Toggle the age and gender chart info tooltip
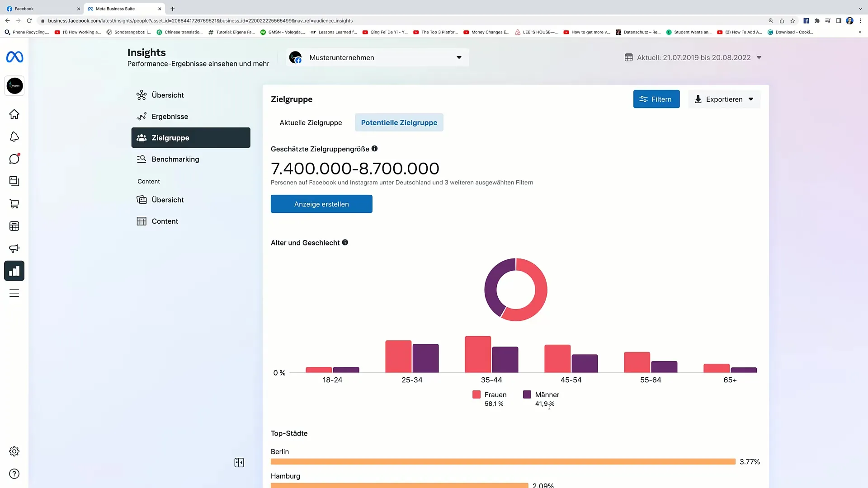The image size is (868, 488). click(x=345, y=243)
